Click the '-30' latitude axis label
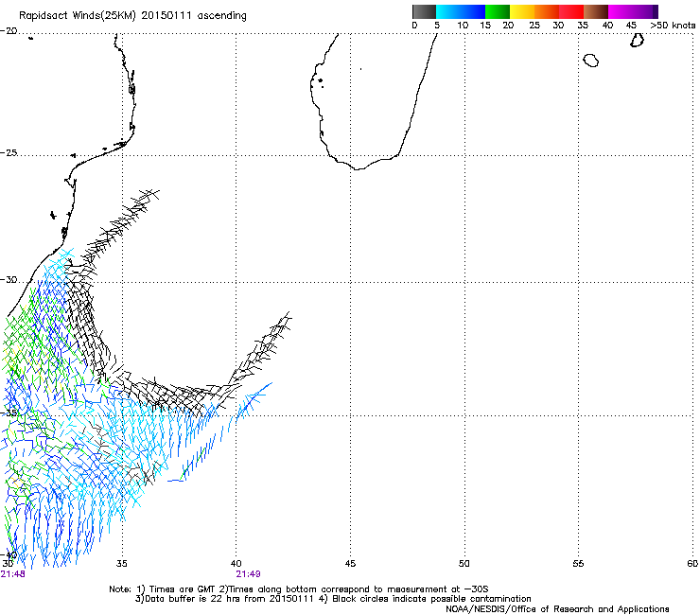Image resolution: width=700 pixels, height=615 pixels. (x=9, y=280)
